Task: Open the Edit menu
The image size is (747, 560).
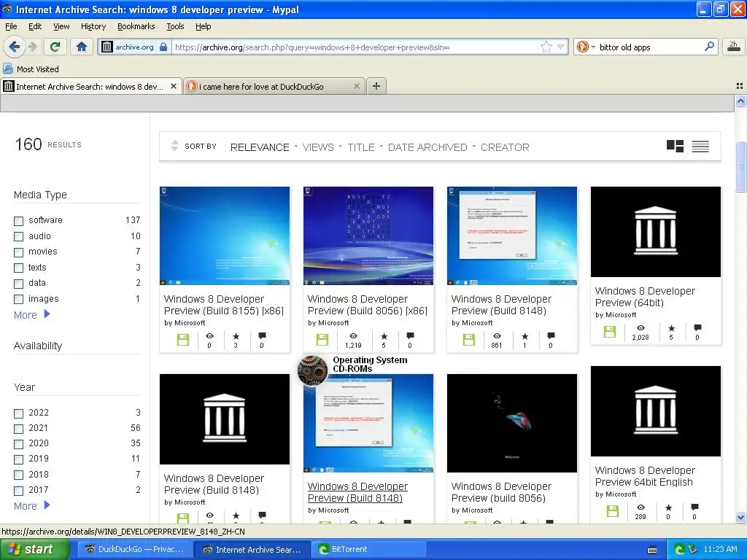Action: click(35, 26)
